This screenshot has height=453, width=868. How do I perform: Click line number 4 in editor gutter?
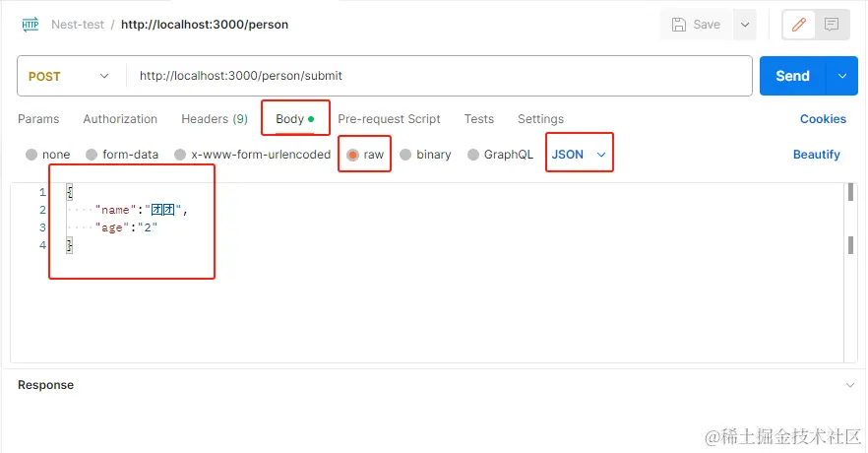pyautogui.click(x=42, y=245)
